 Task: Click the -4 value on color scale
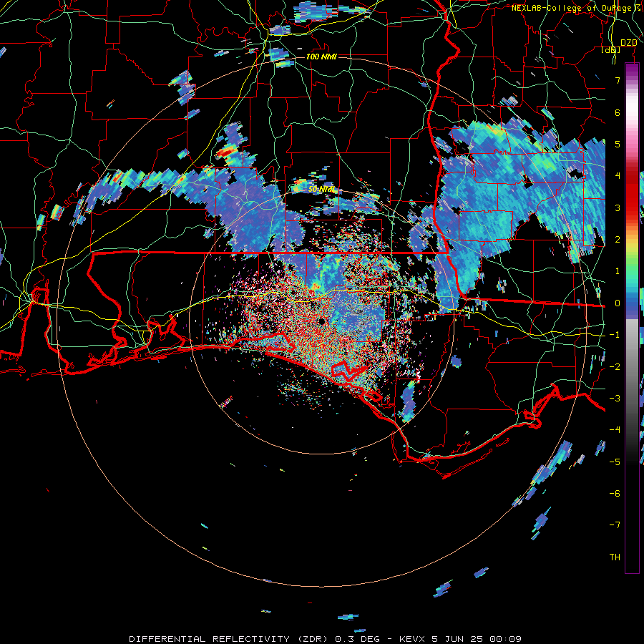click(615, 430)
